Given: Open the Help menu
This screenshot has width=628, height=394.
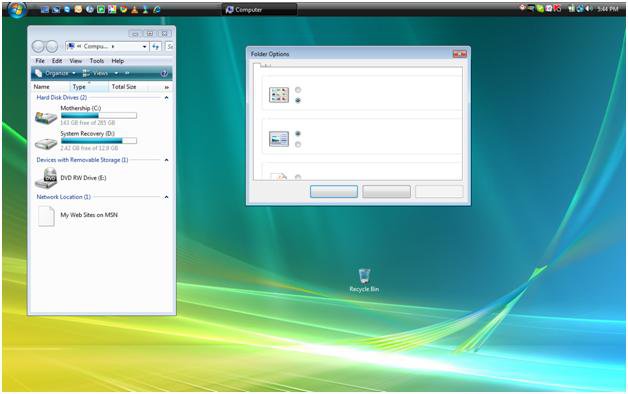Looking at the screenshot, I should tap(117, 61).
